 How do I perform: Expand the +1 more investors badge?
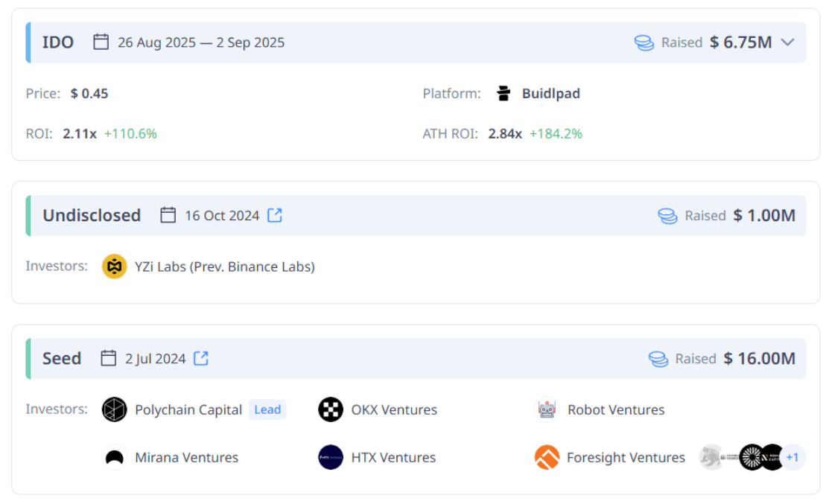(792, 457)
